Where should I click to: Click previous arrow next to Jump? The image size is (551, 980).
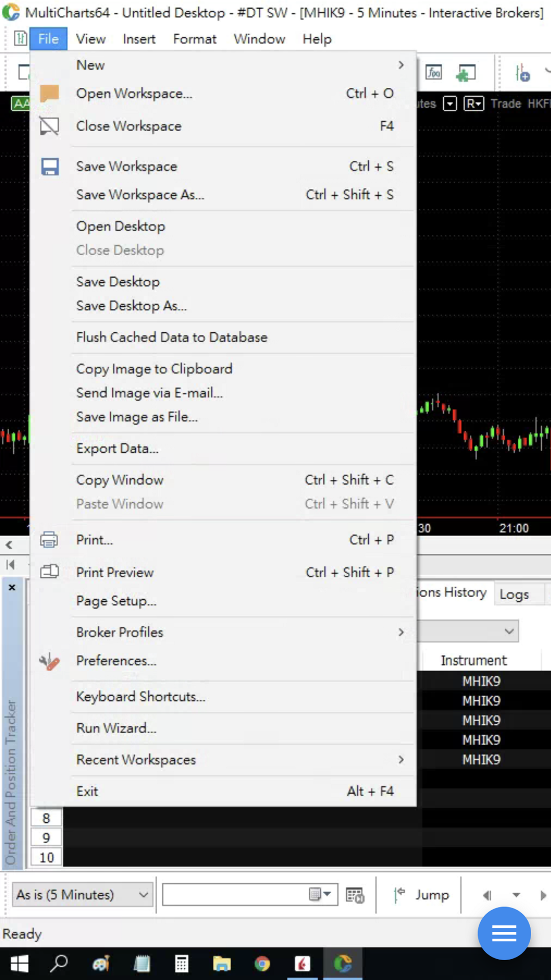tap(487, 895)
